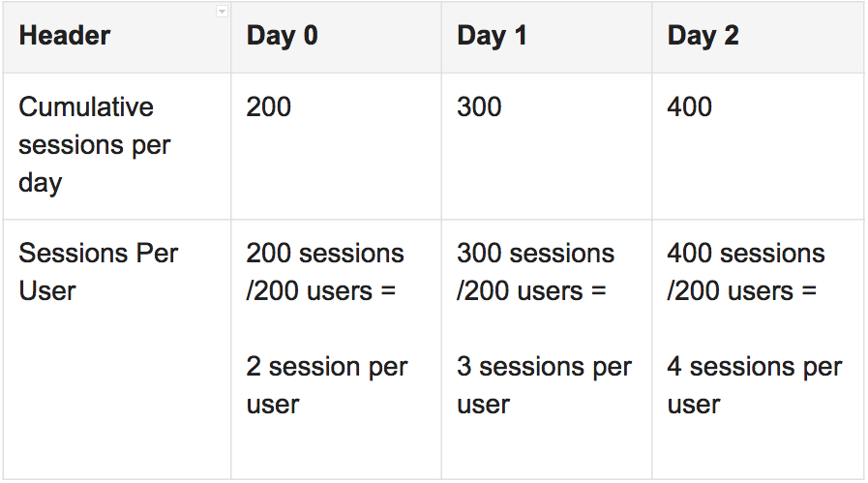This screenshot has width=868, height=483.
Task: Click the 'Cumulative sessions per day' row label
Action: 94,145
